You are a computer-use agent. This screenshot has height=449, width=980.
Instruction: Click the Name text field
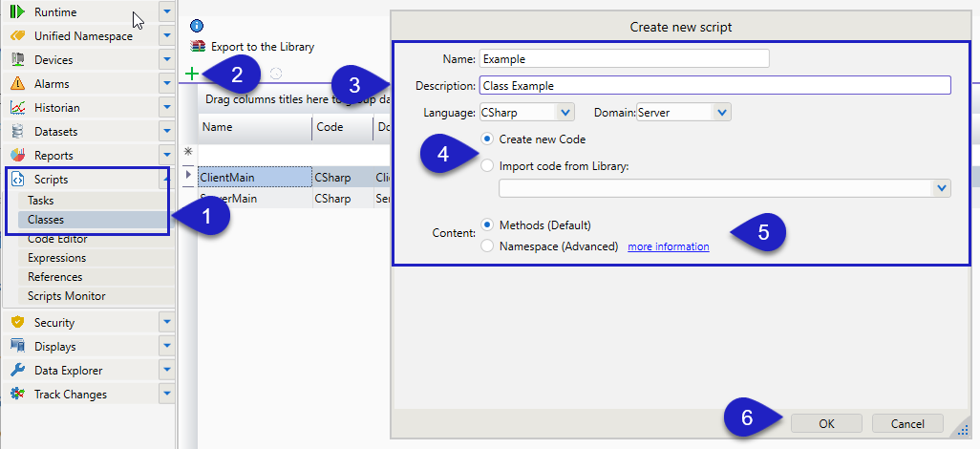coord(624,59)
